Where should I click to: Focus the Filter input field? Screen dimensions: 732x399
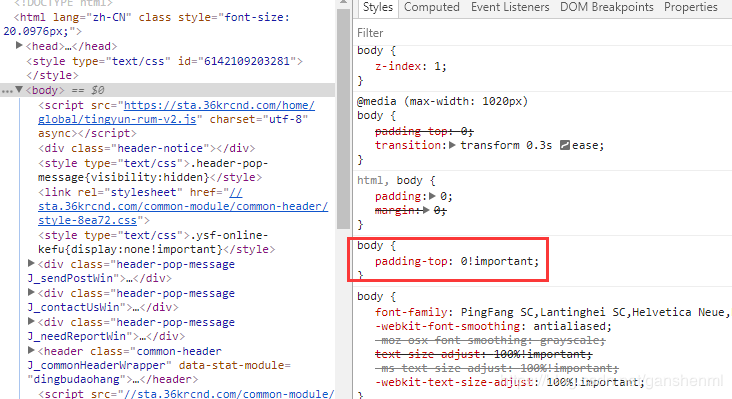(x=542, y=33)
